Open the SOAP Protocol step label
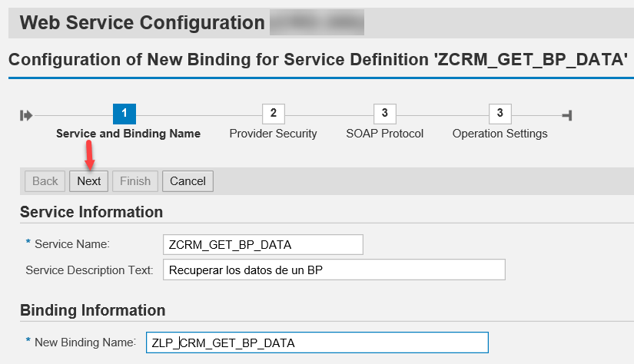 click(x=384, y=134)
